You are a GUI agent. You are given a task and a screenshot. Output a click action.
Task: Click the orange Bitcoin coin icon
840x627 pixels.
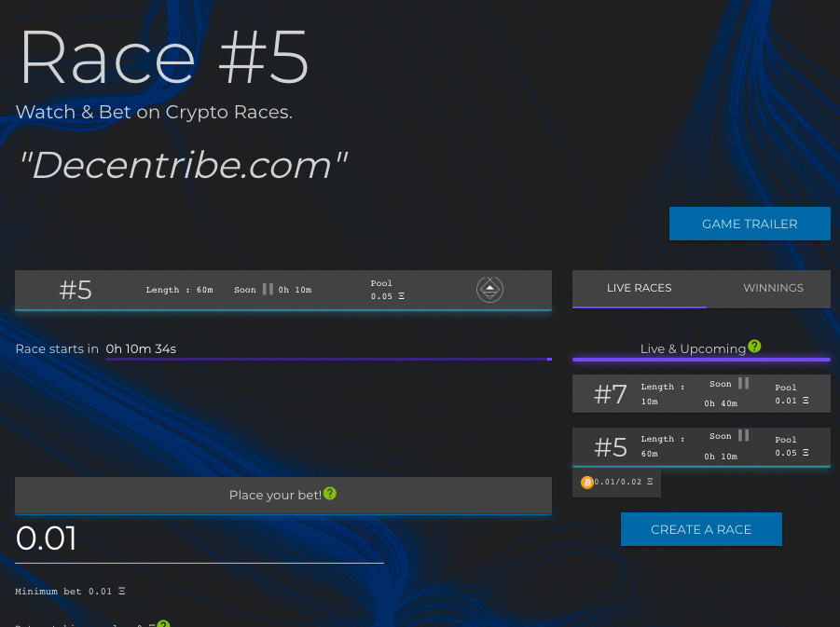(586, 482)
